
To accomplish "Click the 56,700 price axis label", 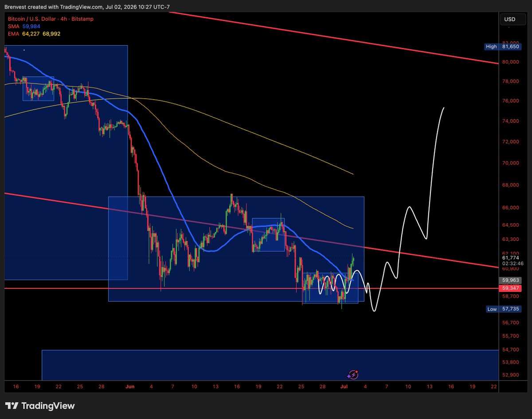I will 511,323.
